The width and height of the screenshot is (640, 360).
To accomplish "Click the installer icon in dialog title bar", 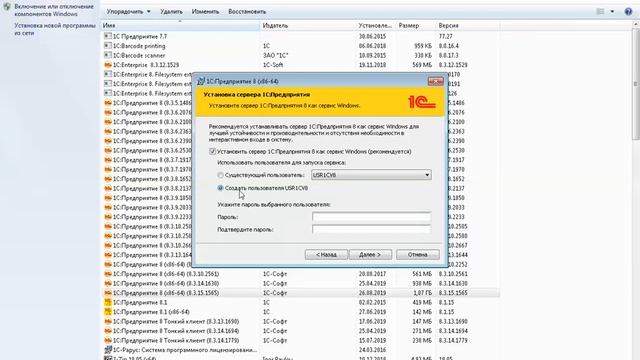I will pyautogui.click(x=200, y=81).
